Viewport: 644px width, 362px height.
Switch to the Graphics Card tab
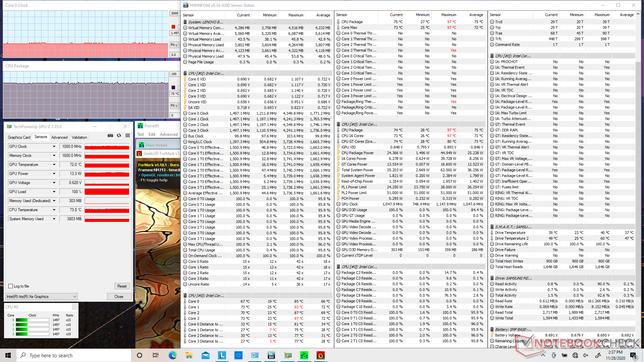(19, 137)
